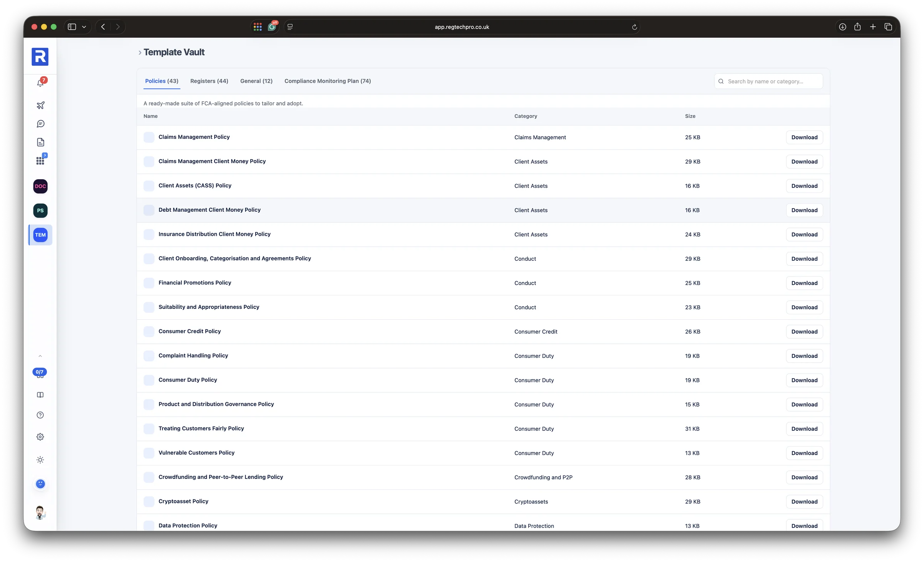Download the Consumer Duty Policy
The width and height of the screenshot is (924, 562).
pyautogui.click(x=804, y=380)
